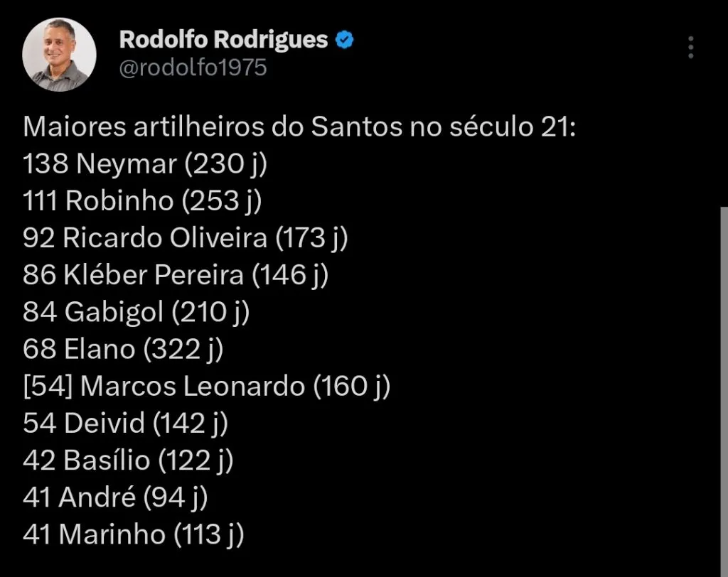Select the Marinho entry at the bottom

pos(134,534)
